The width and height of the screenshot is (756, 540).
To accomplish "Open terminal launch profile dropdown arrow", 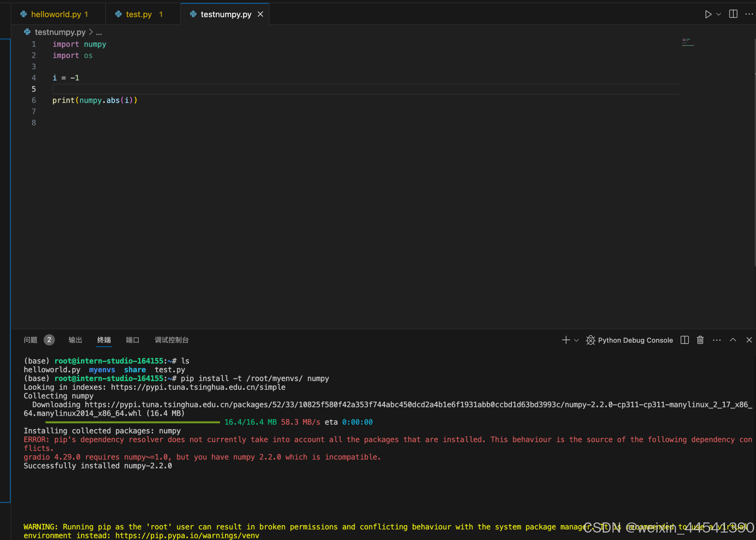I will (577, 340).
